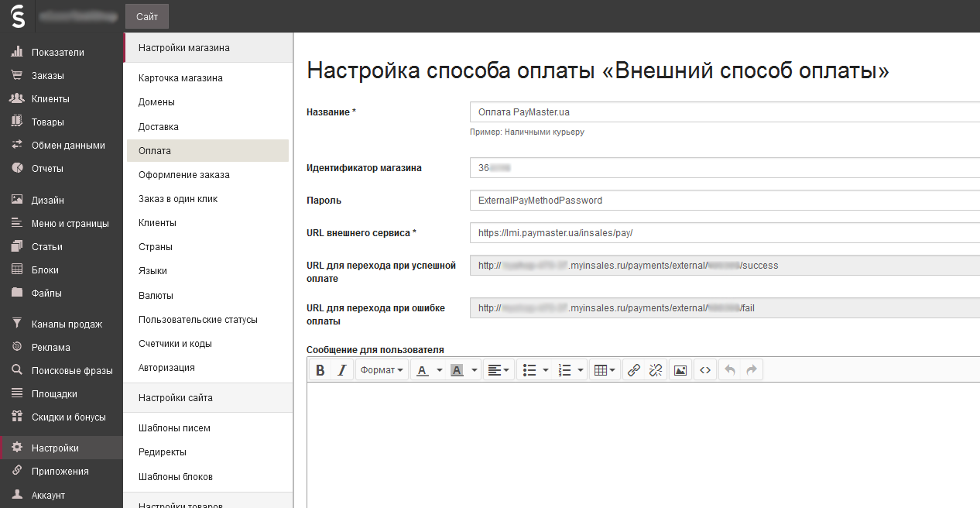This screenshot has height=508, width=980.
Task: Toggle bold formatting in the editor
Action: coord(320,370)
